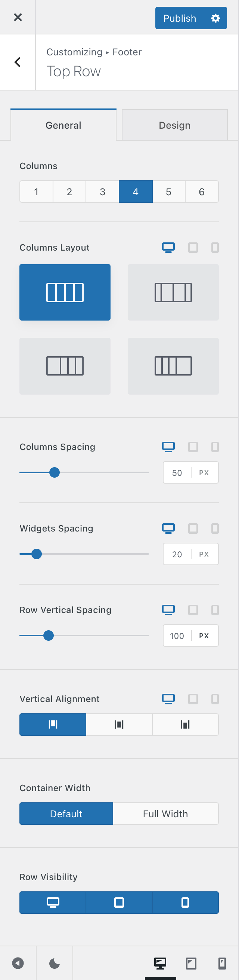Viewport: 239px width, 980px height.
Task: Click the Columns Spacing slider handle
Action: tap(55, 472)
